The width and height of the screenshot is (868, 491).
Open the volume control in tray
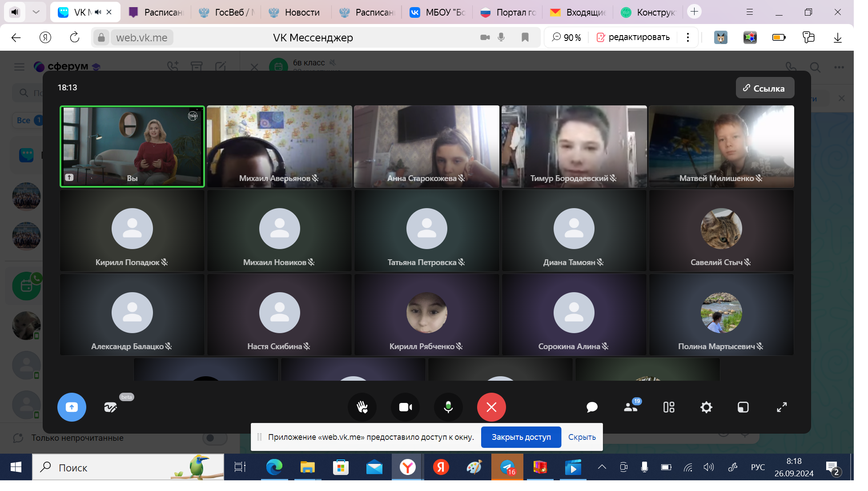[x=708, y=467]
